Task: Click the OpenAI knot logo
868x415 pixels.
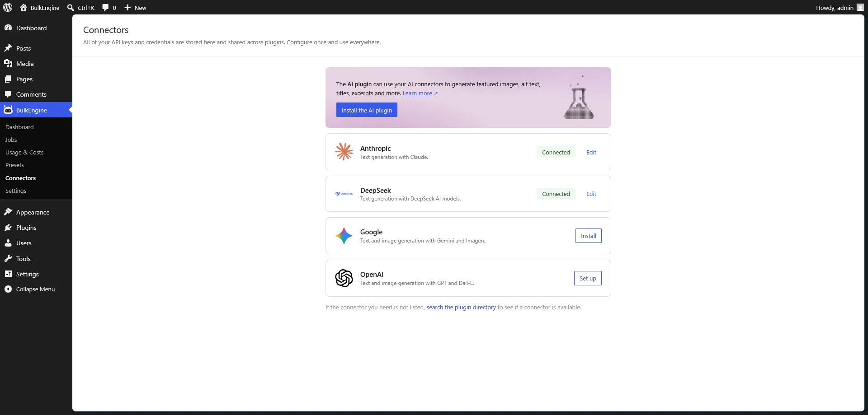Action: (x=344, y=278)
